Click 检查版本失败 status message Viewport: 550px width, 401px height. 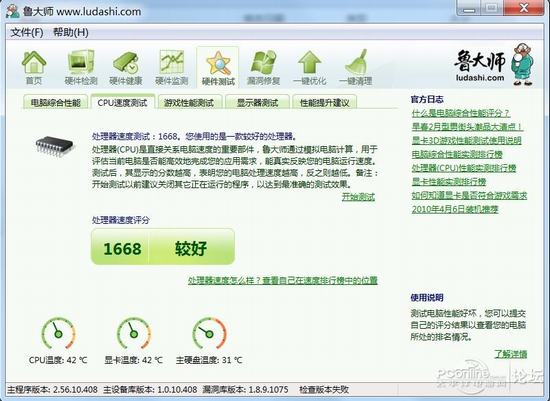pos(324,389)
